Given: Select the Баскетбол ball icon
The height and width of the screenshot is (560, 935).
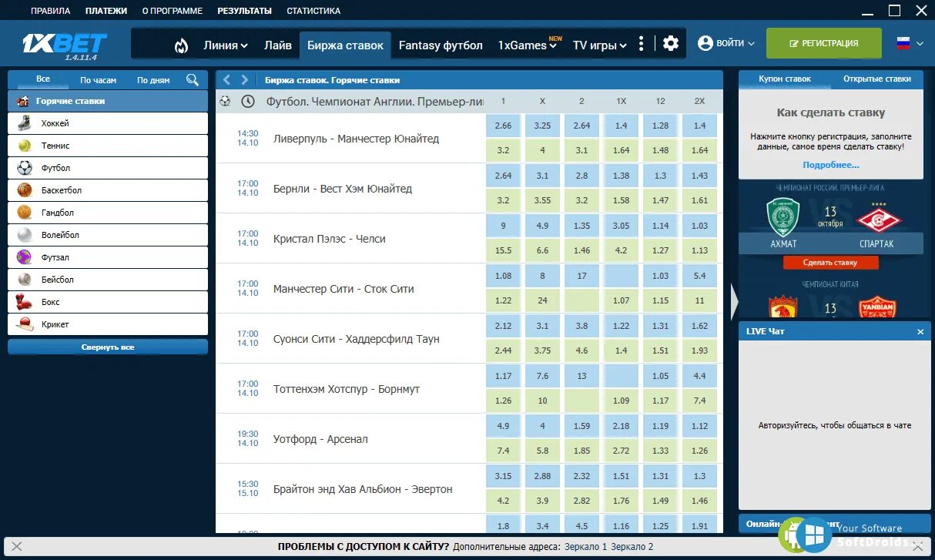Looking at the screenshot, I should (25, 190).
